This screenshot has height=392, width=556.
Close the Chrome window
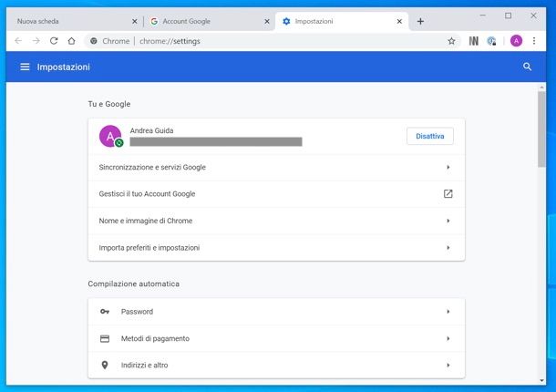[533, 15]
